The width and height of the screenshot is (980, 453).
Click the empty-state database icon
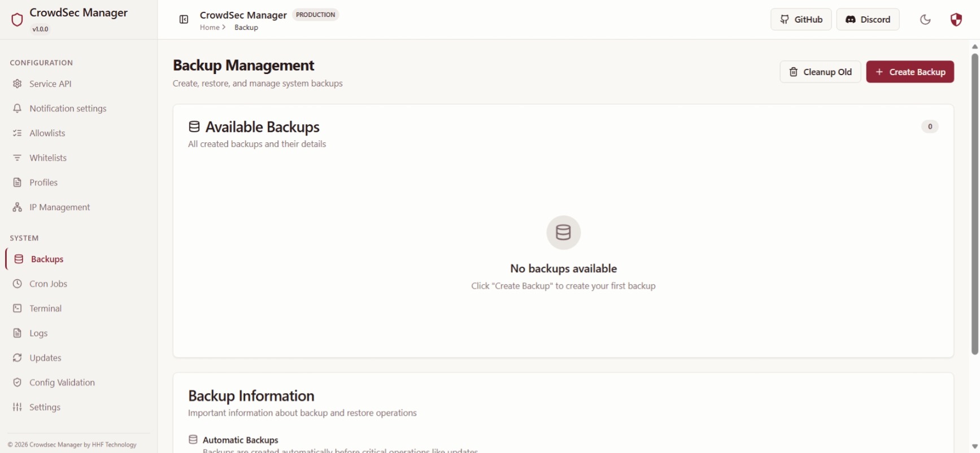[563, 232]
